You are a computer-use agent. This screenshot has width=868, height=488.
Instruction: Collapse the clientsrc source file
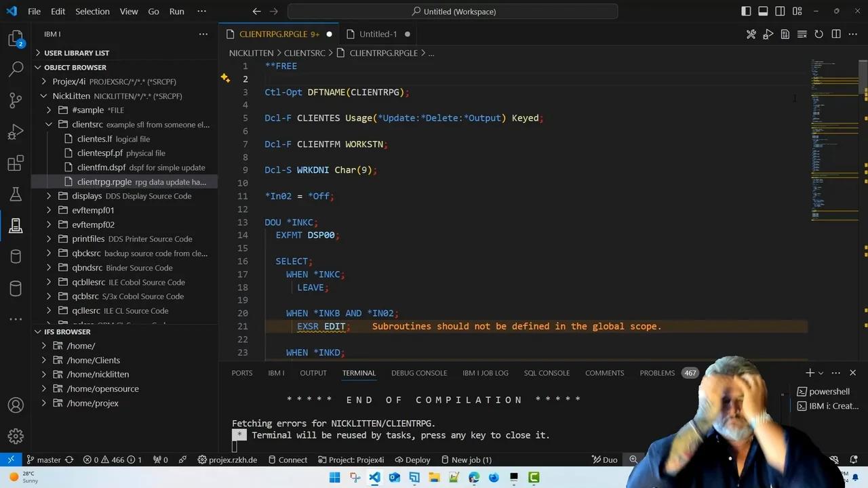coord(49,125)
